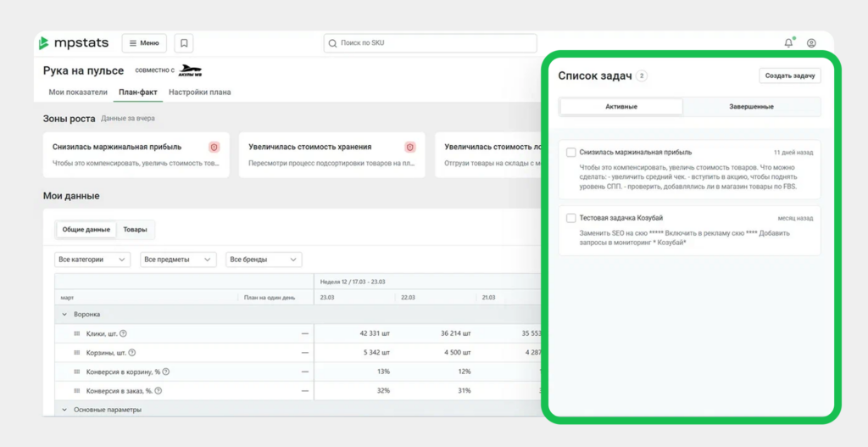Click alert icon on Увеличилась стоимость хранения card
Screen dimensions: 868x447
click(410, 147)
